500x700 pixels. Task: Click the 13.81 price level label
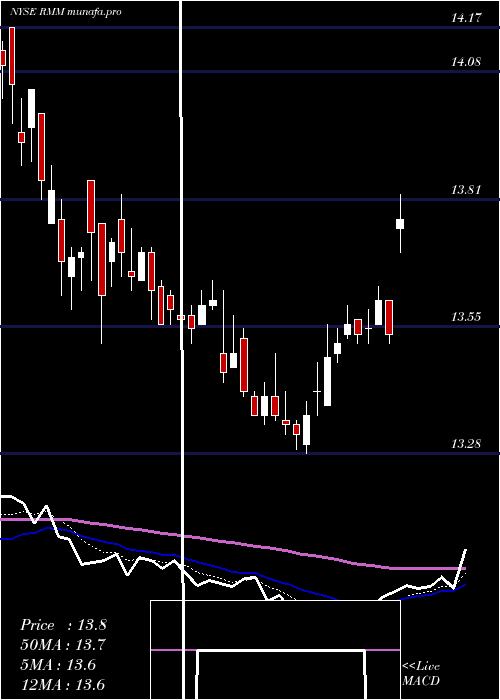[466, 190]
